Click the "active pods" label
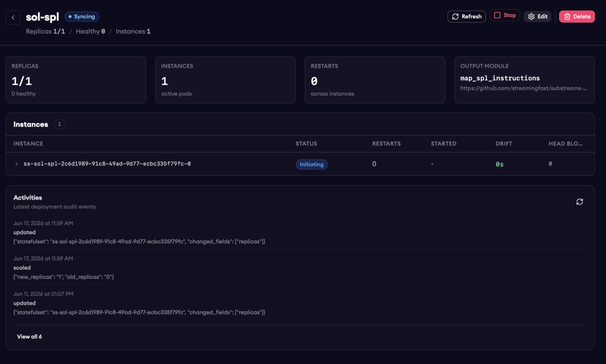The width and height of the screenshot is (606, 364). pyautogui.click(x=176, y=93)
